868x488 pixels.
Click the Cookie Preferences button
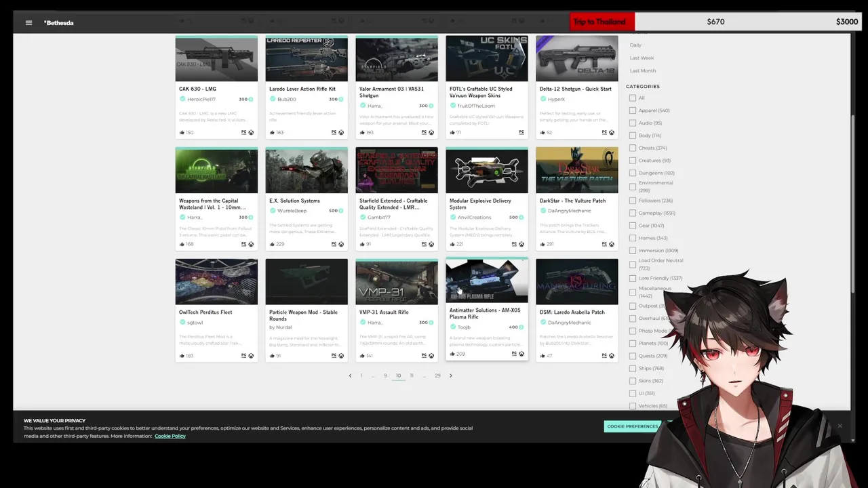pos(633,426)
